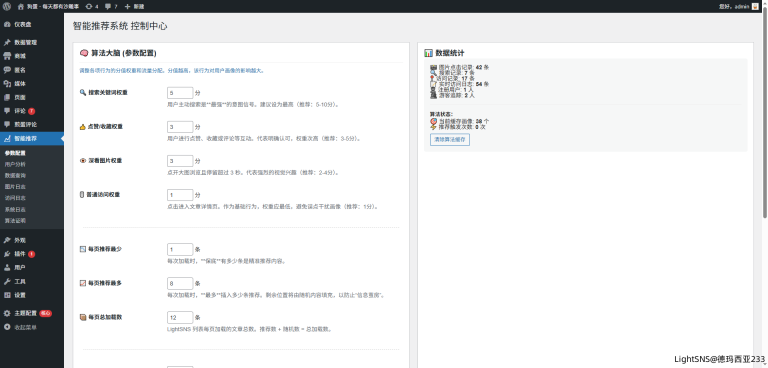Viewport: 768px width, 368px height.
Task: Click bar chart icon beside 数据统计 heading
Action: point(429,53)
